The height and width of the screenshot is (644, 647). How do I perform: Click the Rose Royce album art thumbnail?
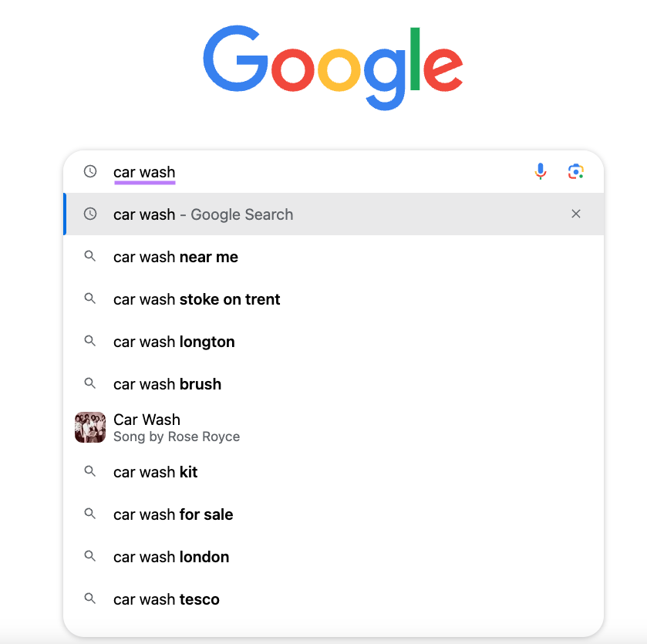pos(90,427)
